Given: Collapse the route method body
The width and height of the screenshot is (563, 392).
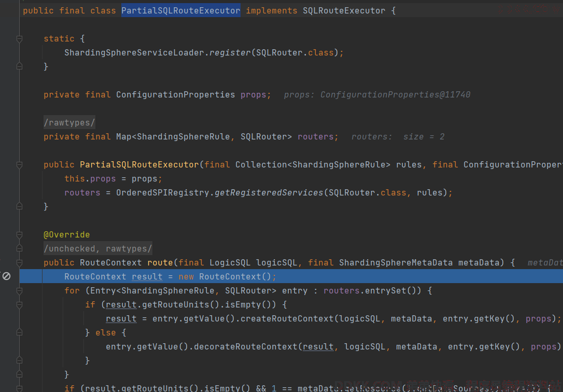Looking at the screenshot, I should 19,263.
